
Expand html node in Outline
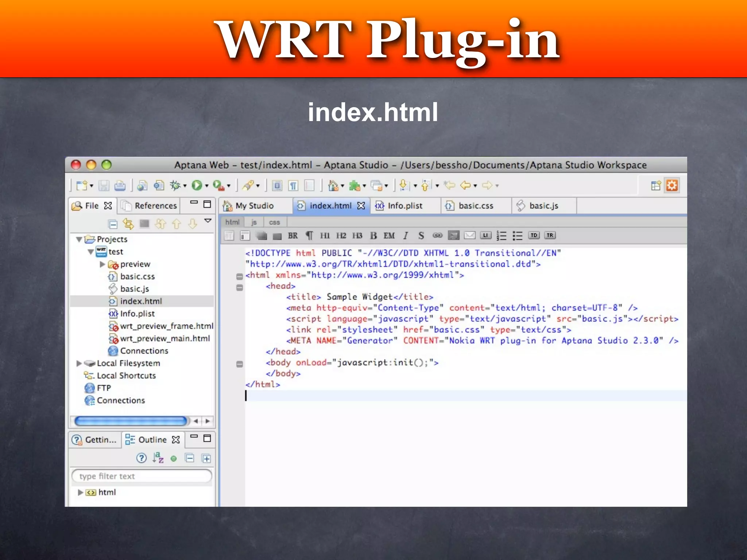pyautogui.click(x=80, y=492)
